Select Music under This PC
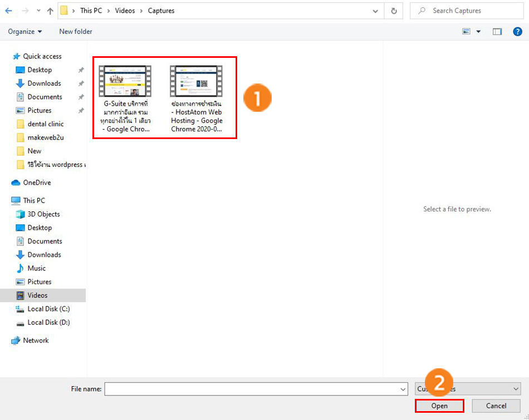Screen dimensions: 529x420 36,268
